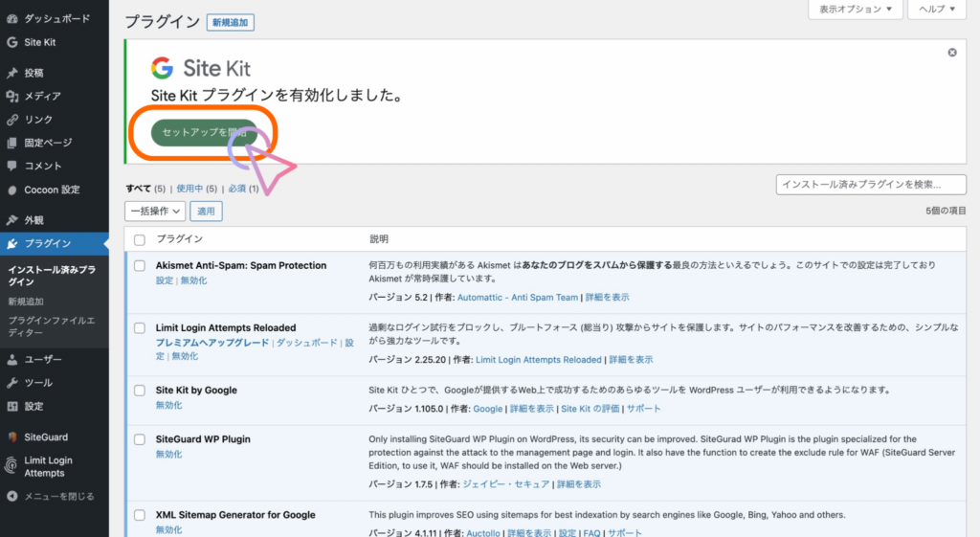Click the SiteGuard shield icon

point(11,437)
